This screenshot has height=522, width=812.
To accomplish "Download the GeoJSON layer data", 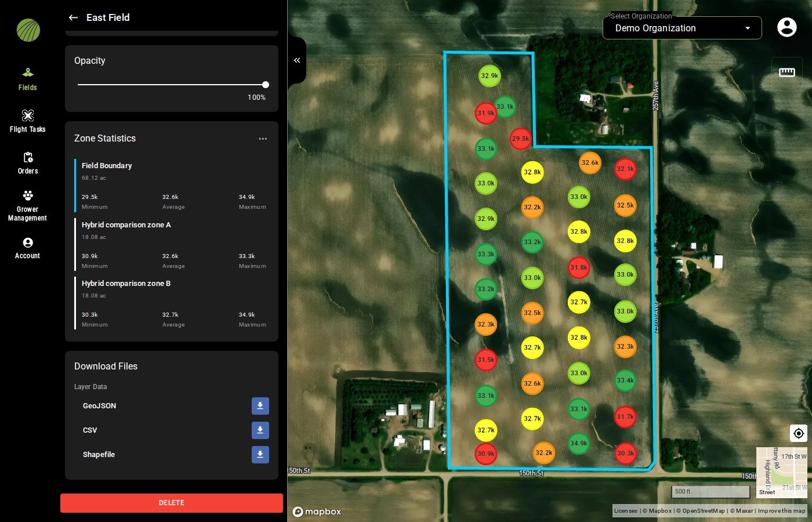I will (x=260, y=406).
